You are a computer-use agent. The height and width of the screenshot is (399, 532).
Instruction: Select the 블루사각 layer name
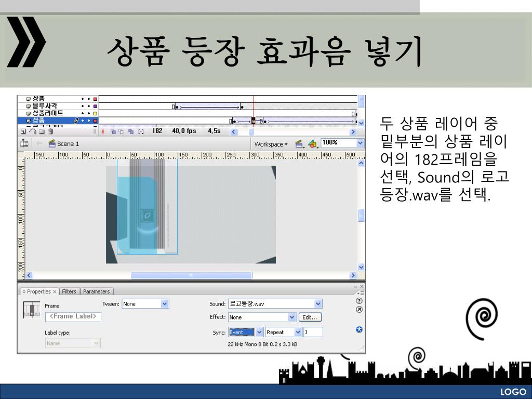(45, 106)
